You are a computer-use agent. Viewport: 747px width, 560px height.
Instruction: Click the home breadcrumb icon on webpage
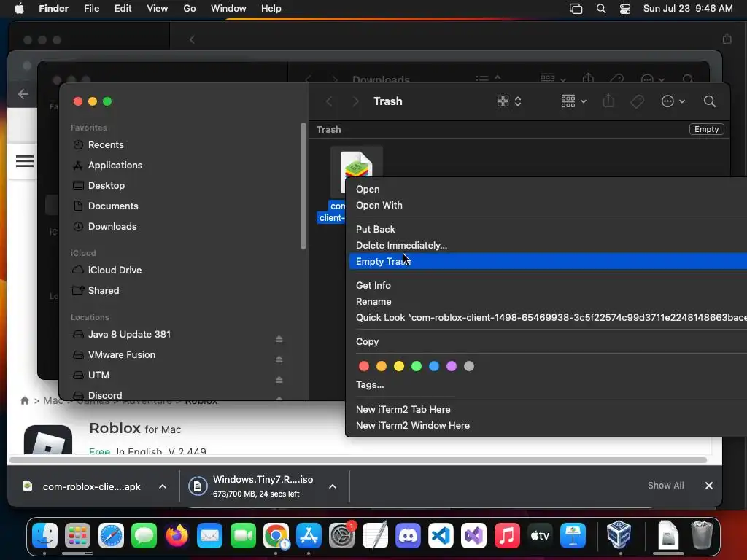click(25, 400)
